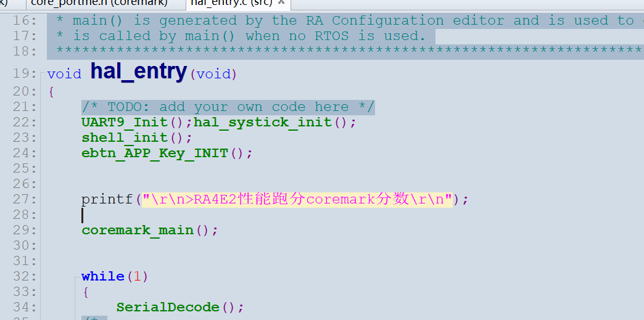Click line number 17
This screenshot has height=320, width=644.
pos(24,36)
